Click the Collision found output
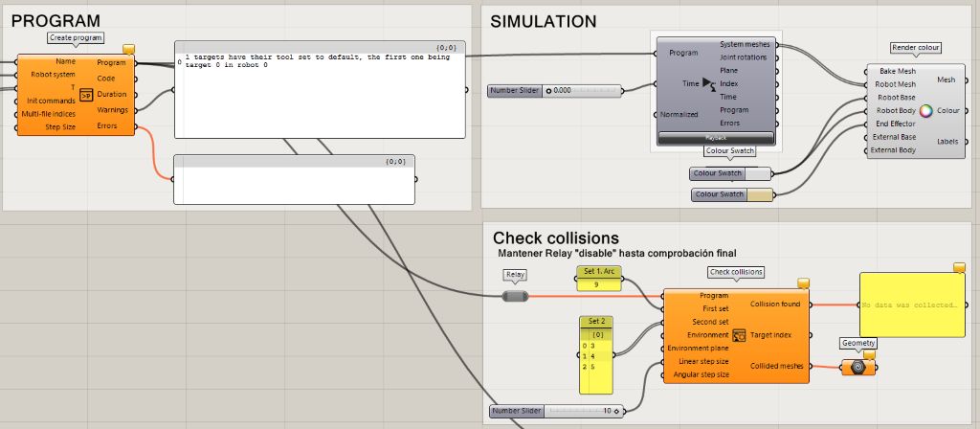This screenshot has width=980, height=429. 775,304
